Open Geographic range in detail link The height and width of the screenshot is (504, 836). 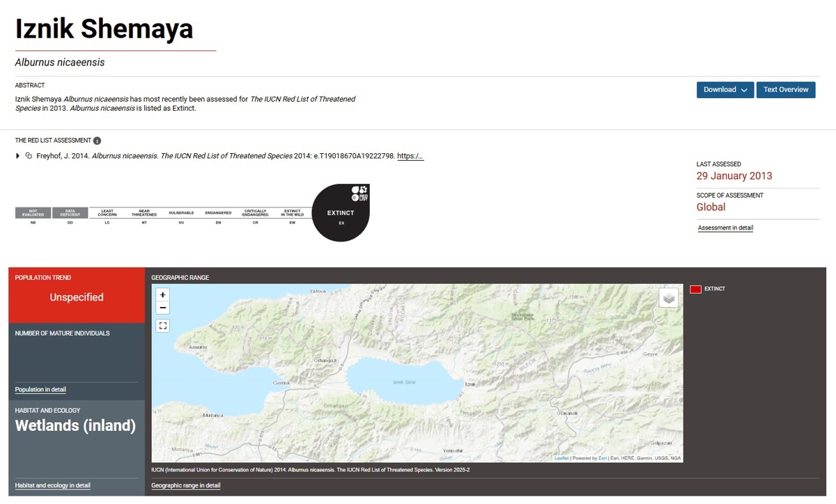click(186, 485)
